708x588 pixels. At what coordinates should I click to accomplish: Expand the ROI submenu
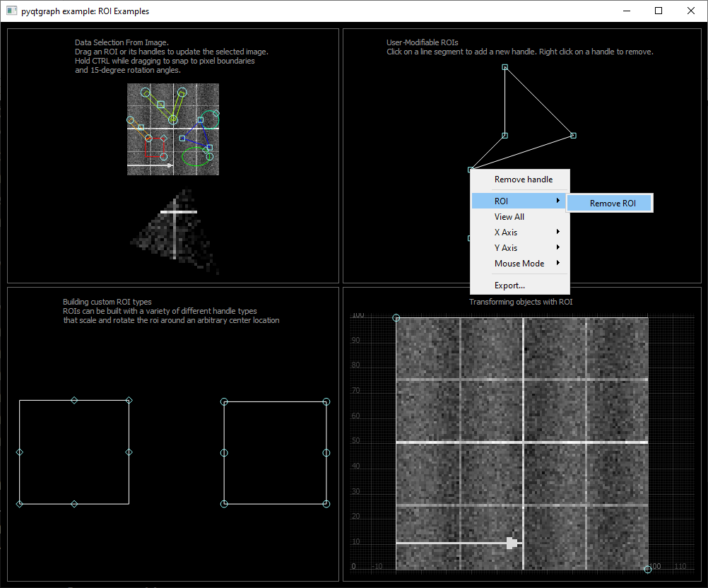pyautogui.click(x=501, y=201)
